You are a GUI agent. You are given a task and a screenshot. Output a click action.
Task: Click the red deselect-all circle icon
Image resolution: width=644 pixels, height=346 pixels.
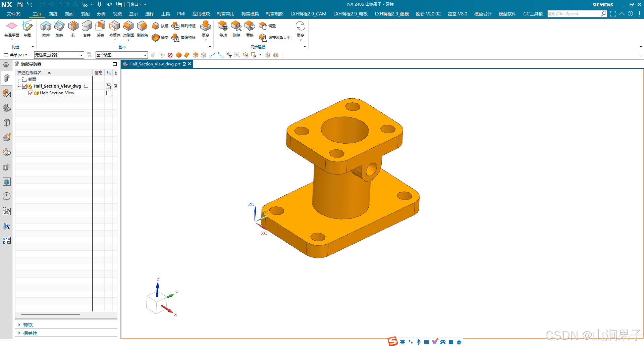point(170,55)
